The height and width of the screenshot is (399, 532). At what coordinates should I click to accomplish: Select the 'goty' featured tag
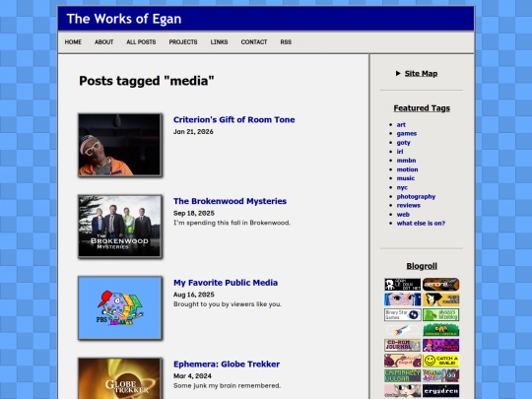coord(403,143)
